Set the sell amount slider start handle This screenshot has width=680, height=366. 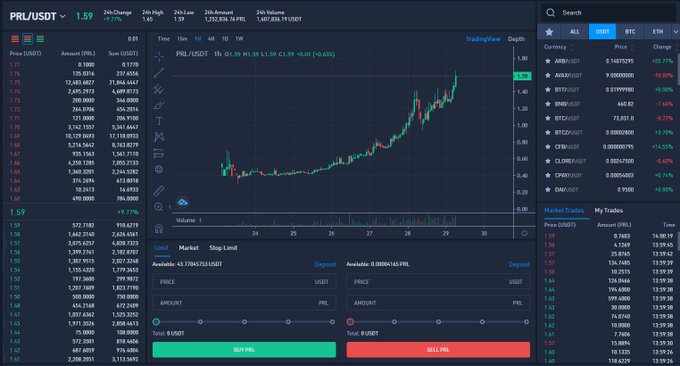pyautogui.click(x=350, y=322)
